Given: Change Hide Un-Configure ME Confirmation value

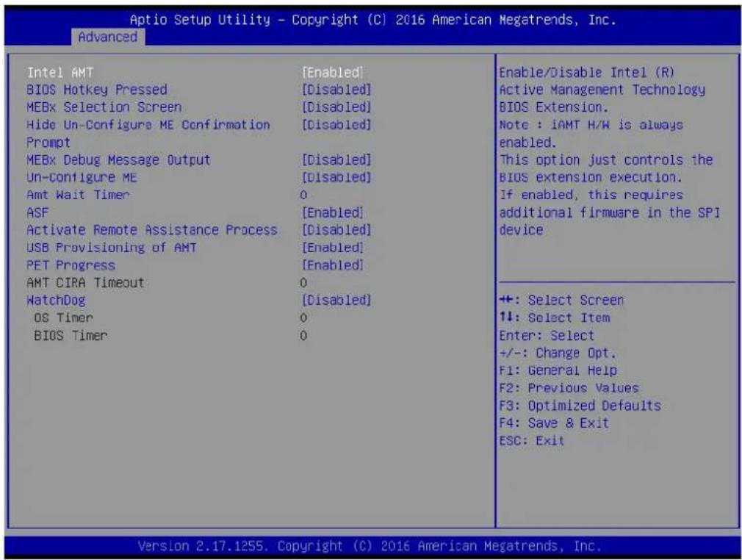Looking at the screenshot, I should point(336,124).
